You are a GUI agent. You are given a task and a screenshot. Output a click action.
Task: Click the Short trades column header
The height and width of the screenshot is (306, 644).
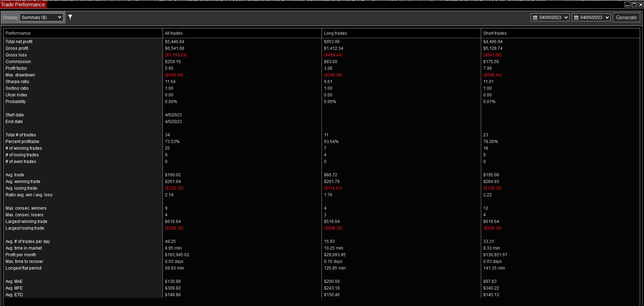tap(560, 33)
